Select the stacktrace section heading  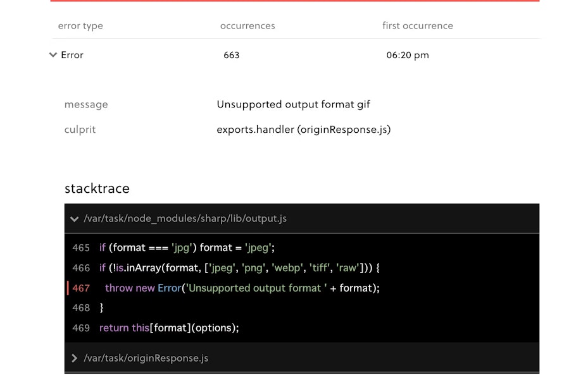point(97,188)
